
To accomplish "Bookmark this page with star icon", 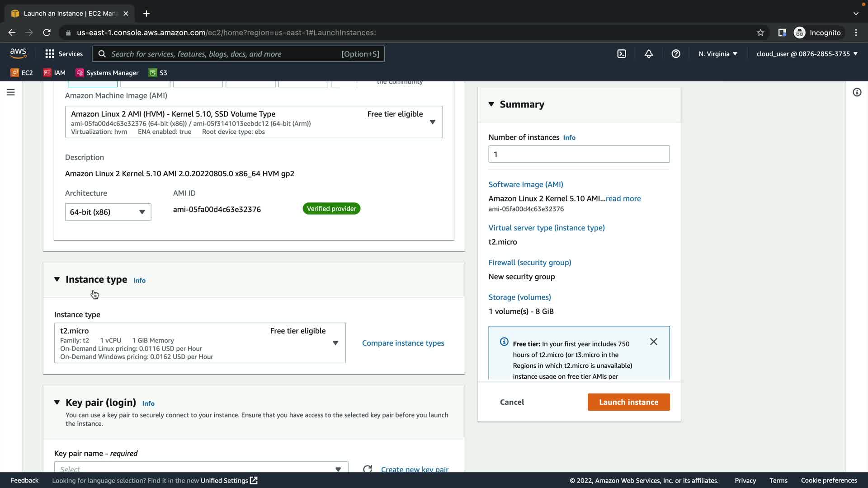I will pyautogui.click(x=760, y=33).
